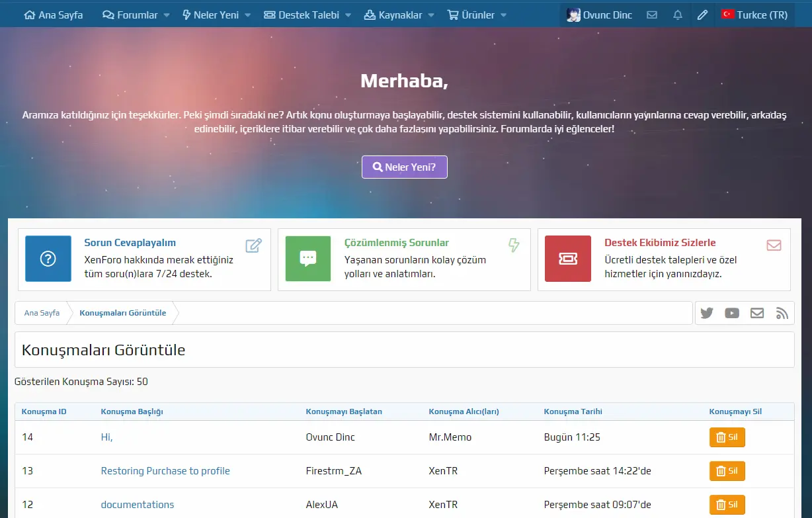The height and width of the screenshot is (518, 812).
Task: Click the AlexUA starter cell
Action: click(x=322, y=505)
